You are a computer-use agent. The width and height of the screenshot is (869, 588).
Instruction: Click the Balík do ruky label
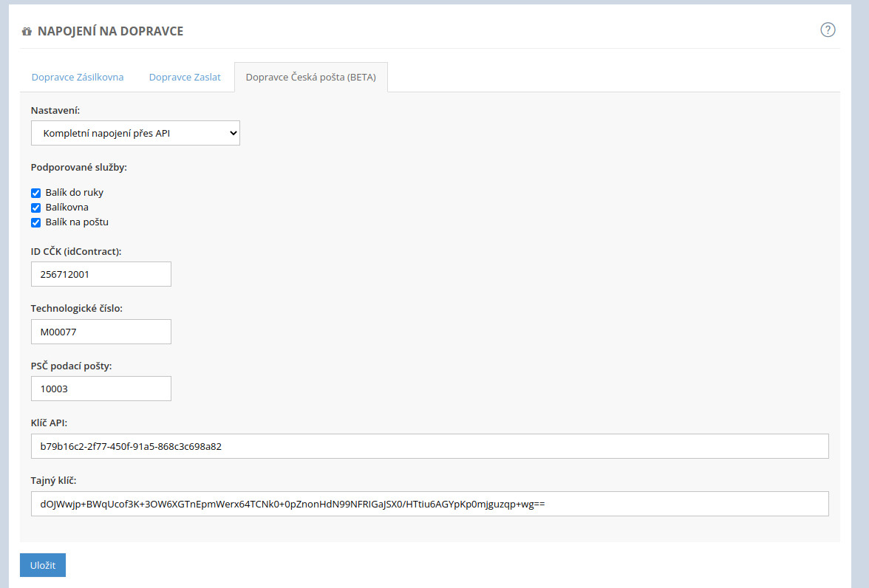pos(74,192)
